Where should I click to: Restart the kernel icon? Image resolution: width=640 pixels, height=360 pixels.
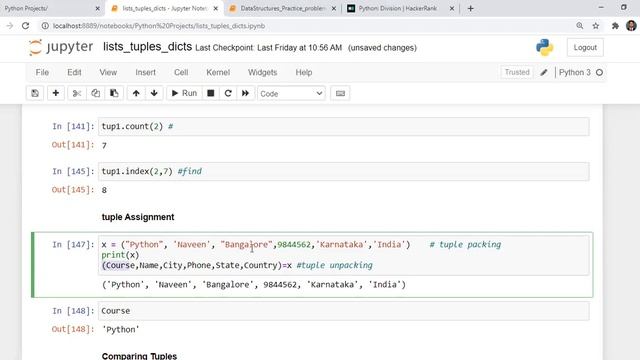pos(228,93)
